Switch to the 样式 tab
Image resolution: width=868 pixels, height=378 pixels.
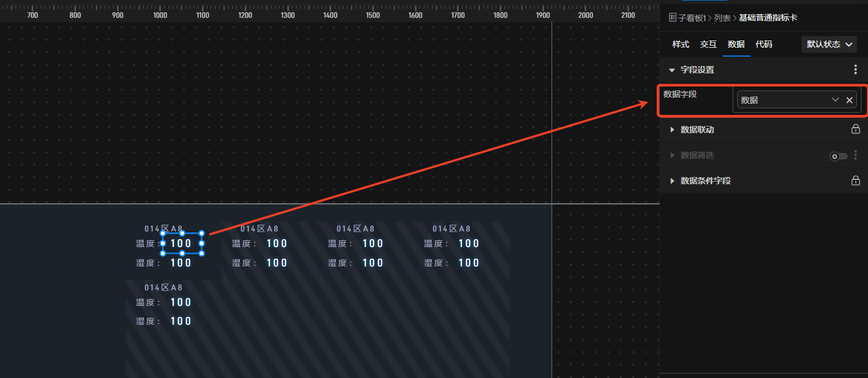pos(681,44)
